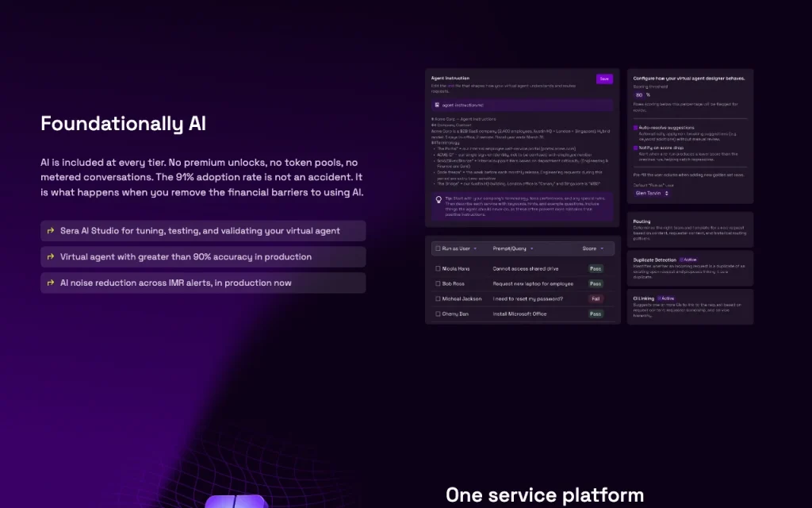The image size is (812, 508).
Task: Click Pass badge for Nicola Hans
Action: (596, 268)
